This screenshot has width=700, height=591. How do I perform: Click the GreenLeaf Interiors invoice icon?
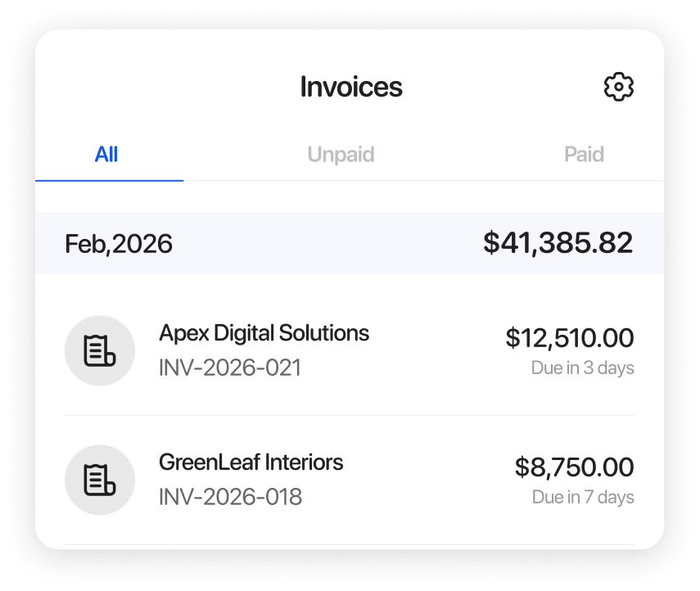[100, 480]
